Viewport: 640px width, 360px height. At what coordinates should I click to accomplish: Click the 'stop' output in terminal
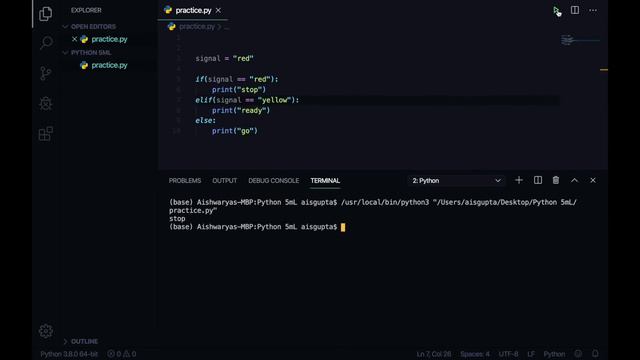(x=177, y=219)
